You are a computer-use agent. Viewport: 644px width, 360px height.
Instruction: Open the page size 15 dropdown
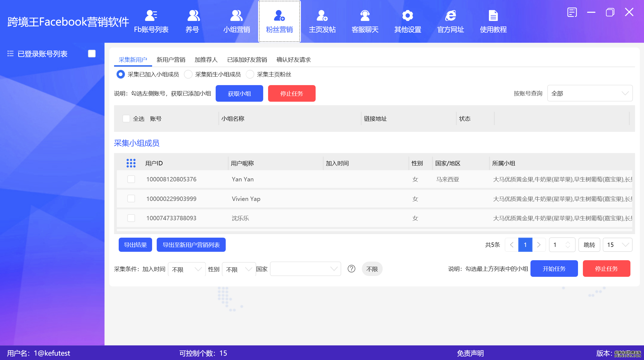(x=617, y=245)
